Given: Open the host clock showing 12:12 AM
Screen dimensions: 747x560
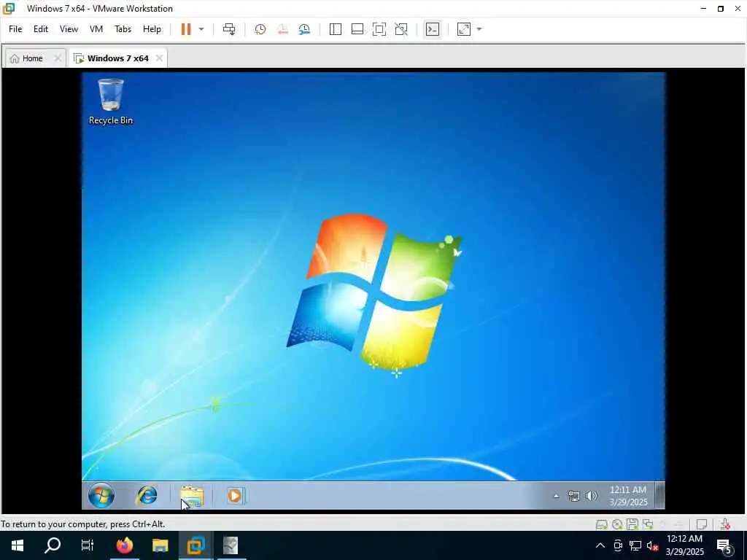Looking at the screenshot, I should (684, 545).
